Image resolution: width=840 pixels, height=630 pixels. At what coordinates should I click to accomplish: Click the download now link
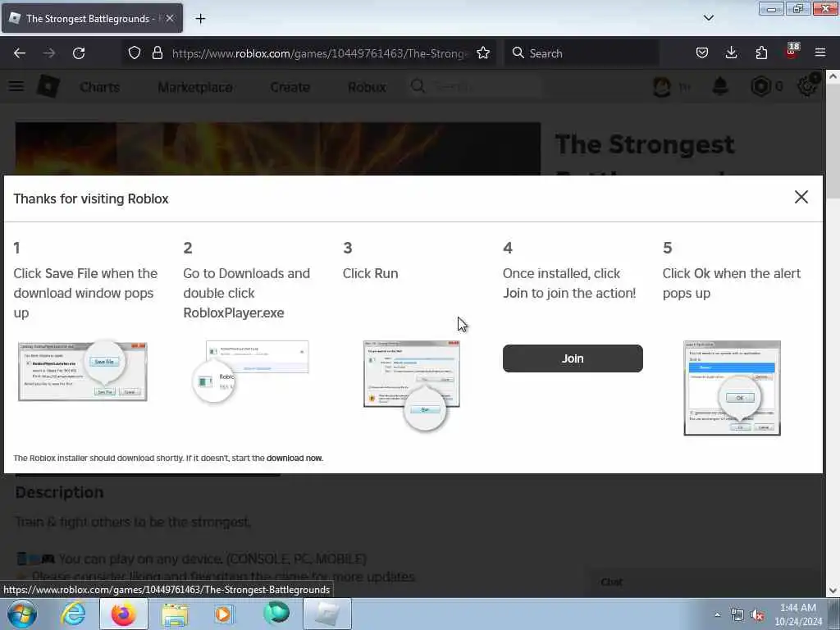click(294, 458)
